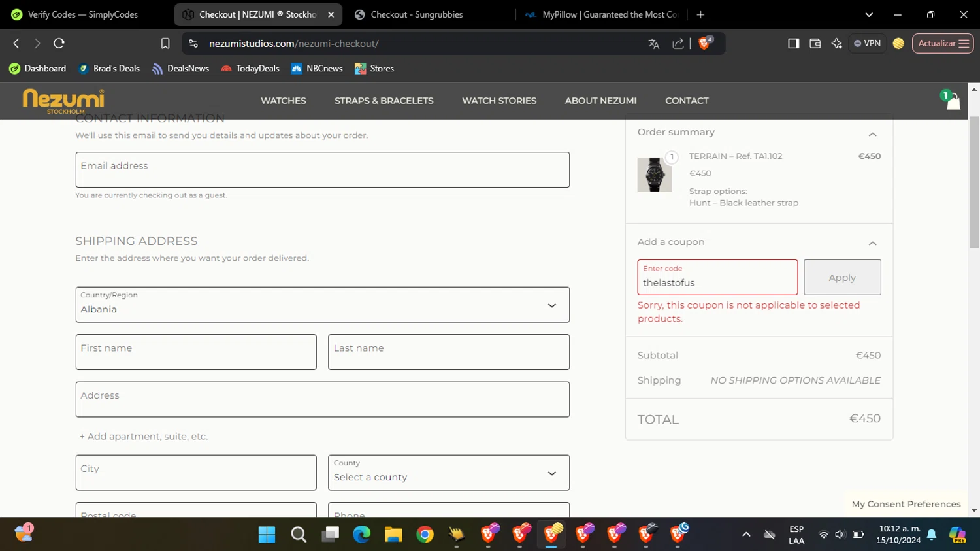Open Windows taskbar search
980x551 pixels.
(x=299, y=535)
